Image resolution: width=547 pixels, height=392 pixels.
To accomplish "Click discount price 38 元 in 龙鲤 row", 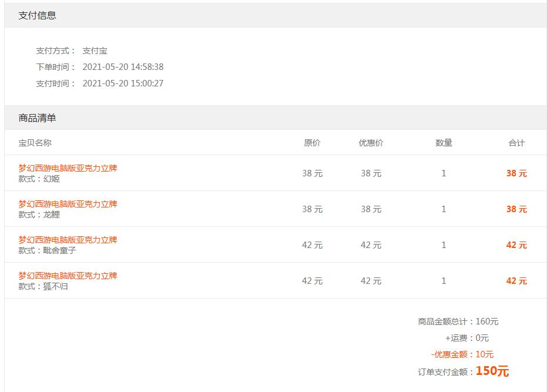I will [371, 209].
